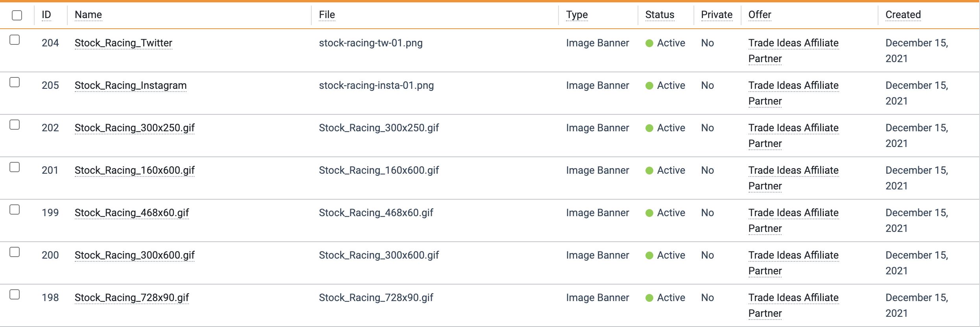Open Trade Ideas Affiliate Partner offer for ID 204
980x327 pixels.
click(793, 51)
